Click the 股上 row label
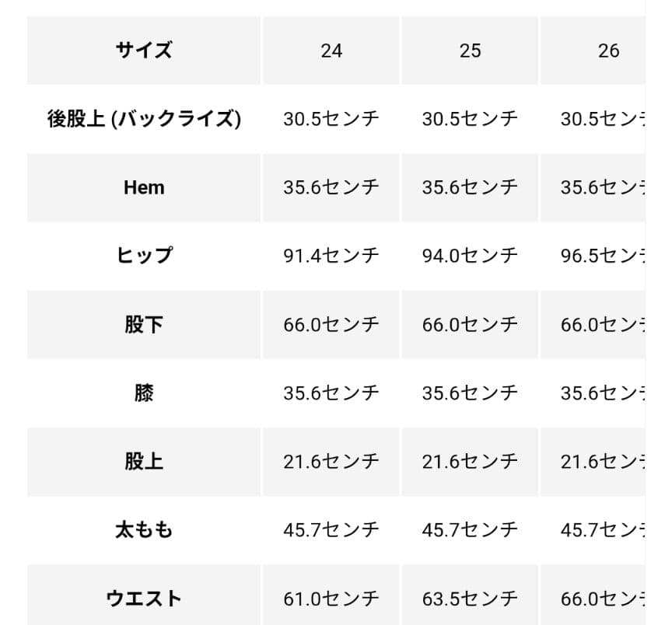The width and height of the screenshot is (672, 625). click(x=144, y=461)
